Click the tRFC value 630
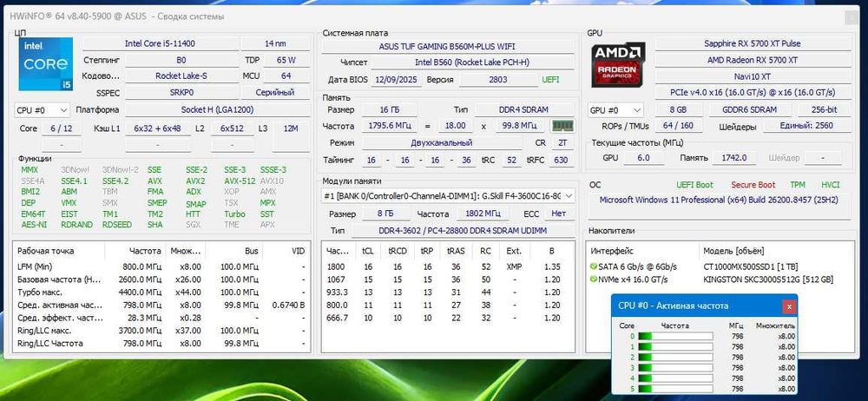Image resolution: width=868 pixels, height=401 pixels. coord(561,160)
